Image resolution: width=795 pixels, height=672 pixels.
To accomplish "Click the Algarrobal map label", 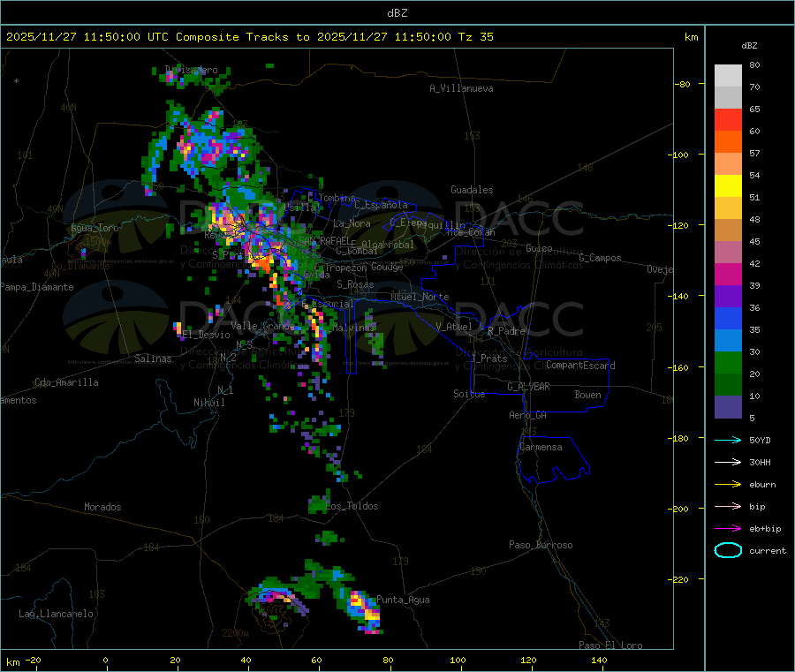I will (x=388, y=245).
